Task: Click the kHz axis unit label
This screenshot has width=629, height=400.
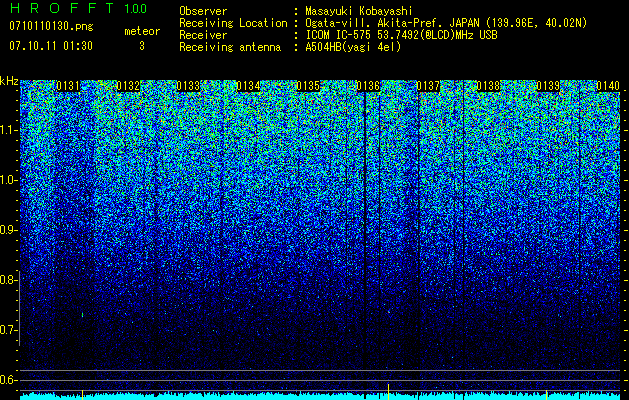Action: point(9,81)
